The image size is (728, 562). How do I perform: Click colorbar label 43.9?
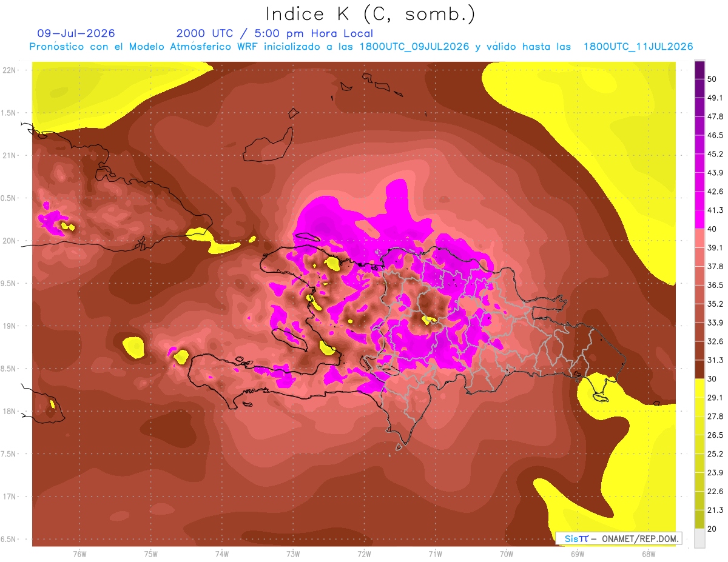click(x=715, y=173)
